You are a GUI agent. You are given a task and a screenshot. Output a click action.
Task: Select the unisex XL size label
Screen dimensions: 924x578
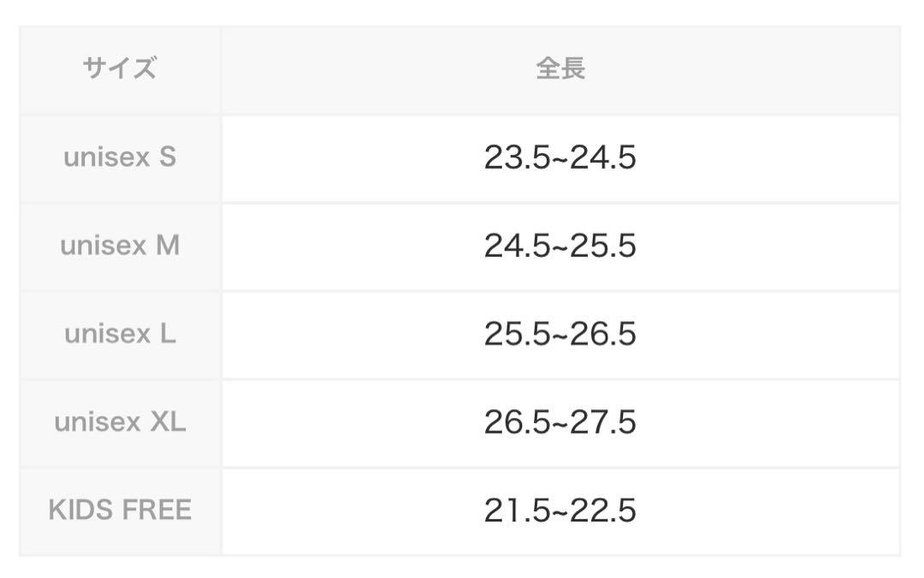[120, 421]
